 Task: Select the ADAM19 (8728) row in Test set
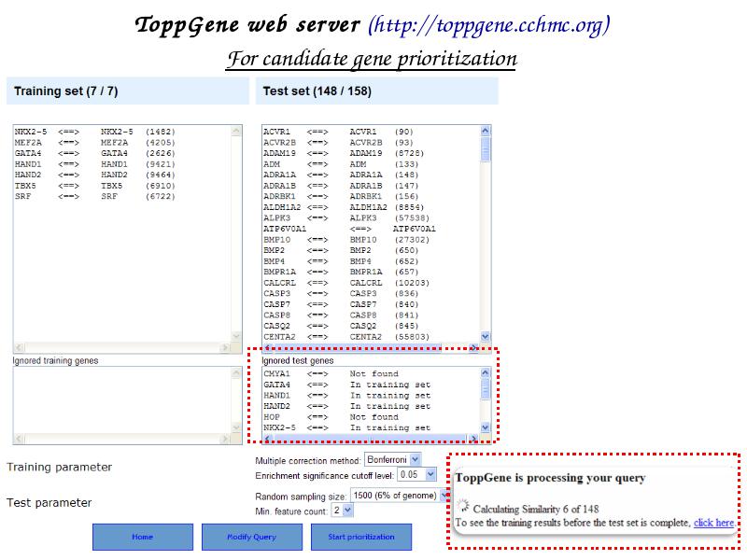point(344,153)
